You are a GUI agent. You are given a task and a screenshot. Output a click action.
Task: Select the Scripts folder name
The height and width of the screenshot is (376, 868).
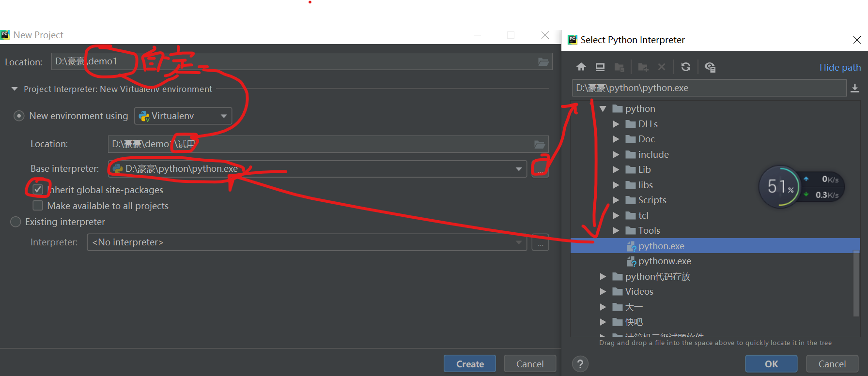[x=652, y=200]
